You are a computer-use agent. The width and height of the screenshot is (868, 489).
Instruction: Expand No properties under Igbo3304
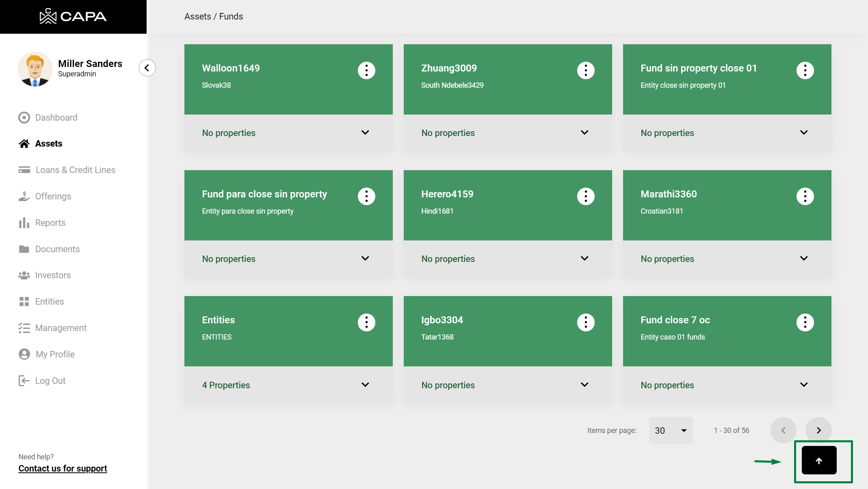pyautogui.click(x=584, y=385)
